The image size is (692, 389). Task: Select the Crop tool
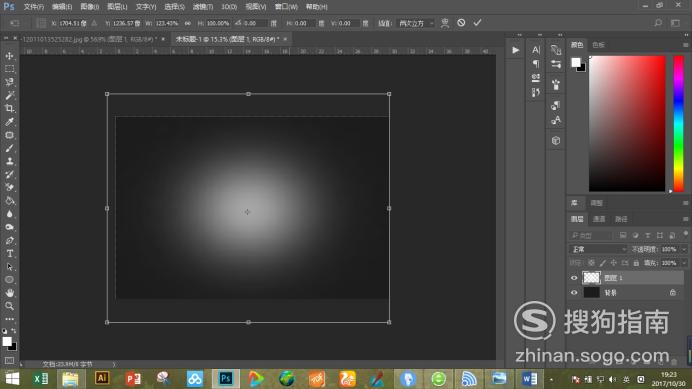click(9, 109)
